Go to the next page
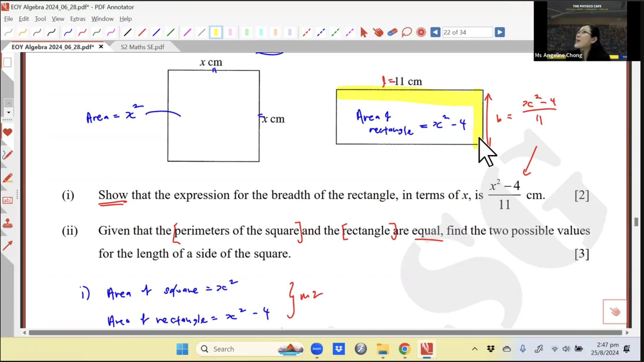 click(500, 32)
